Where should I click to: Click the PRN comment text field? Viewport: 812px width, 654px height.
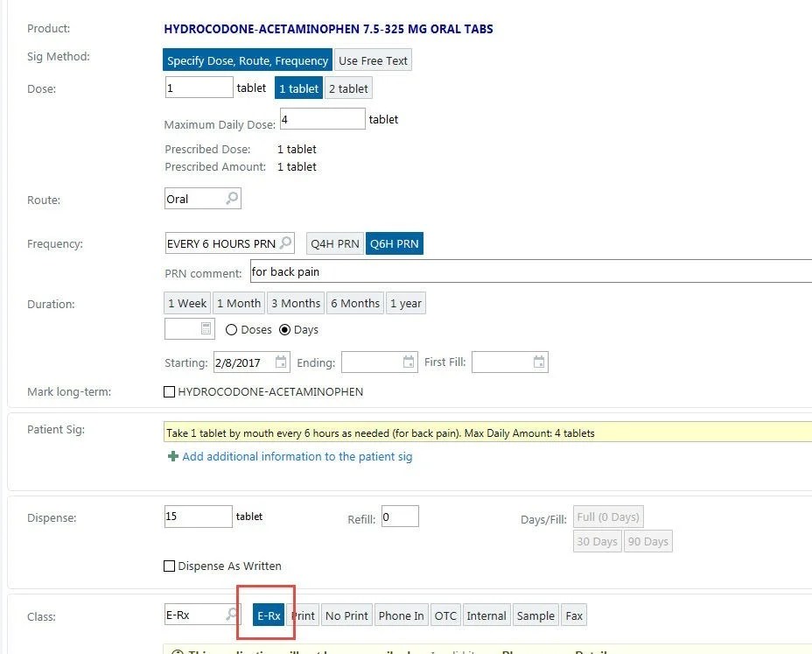[531, 271]
